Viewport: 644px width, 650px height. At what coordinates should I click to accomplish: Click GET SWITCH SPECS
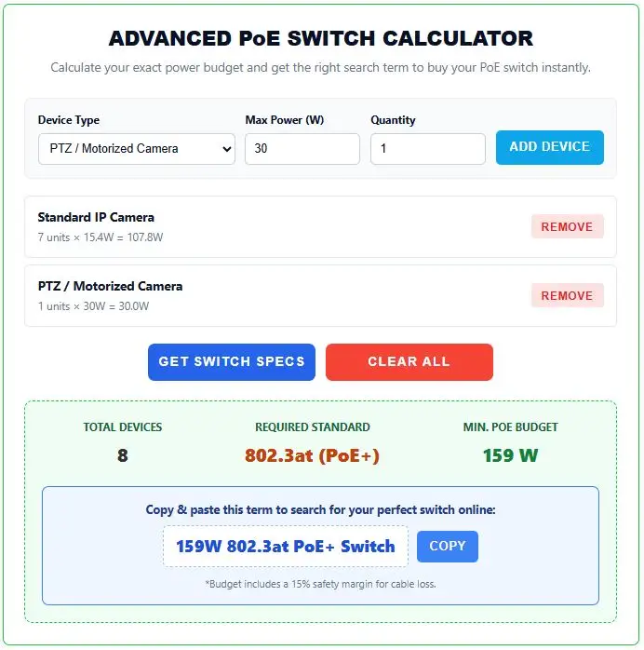click(232, 361)
